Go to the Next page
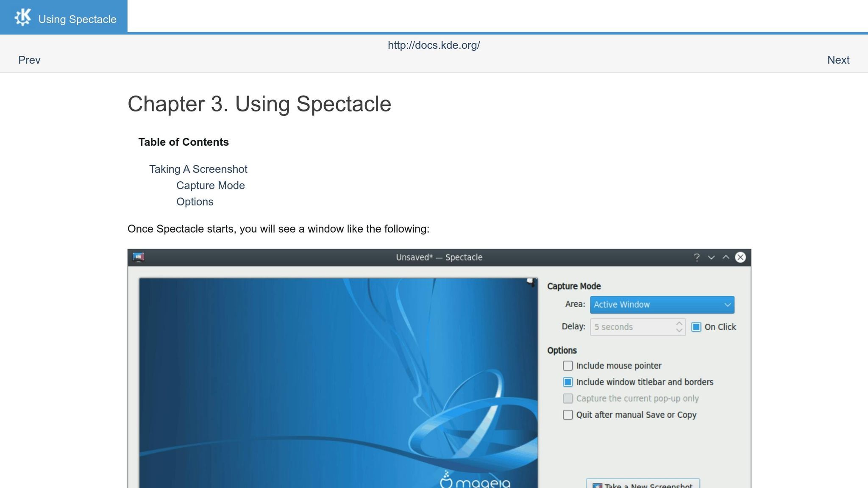Screen dimensions: 868x488 tap(838, 60)
